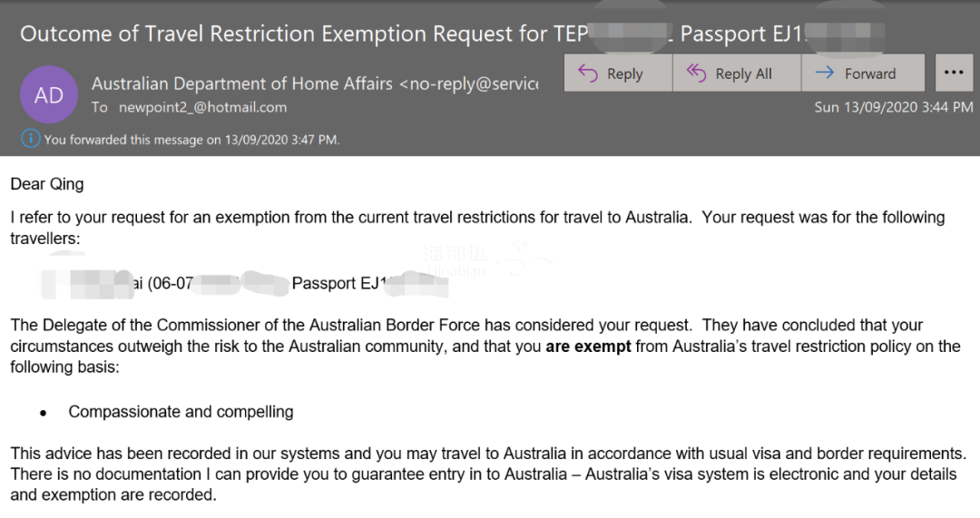Click the blue info icon beside the forwarded notice
980x518 pixels.
(30, 139)
